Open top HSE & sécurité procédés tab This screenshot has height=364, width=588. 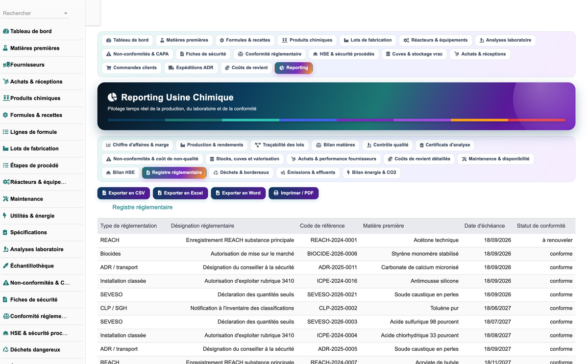(x=343, y=54)
